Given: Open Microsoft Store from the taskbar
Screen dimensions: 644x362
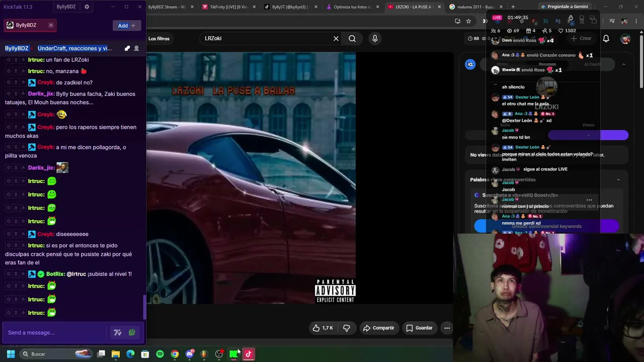Looking at the screenshot, I should pos(145,354).
